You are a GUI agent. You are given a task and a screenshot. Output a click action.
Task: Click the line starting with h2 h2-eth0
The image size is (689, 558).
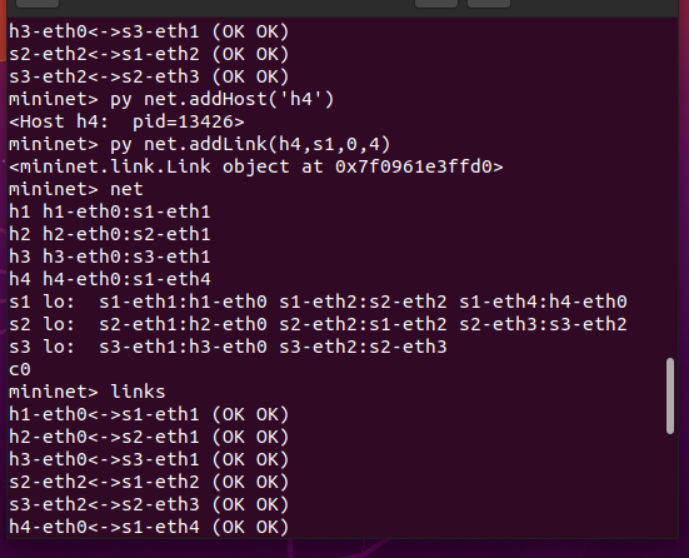[x=109, y=234]
